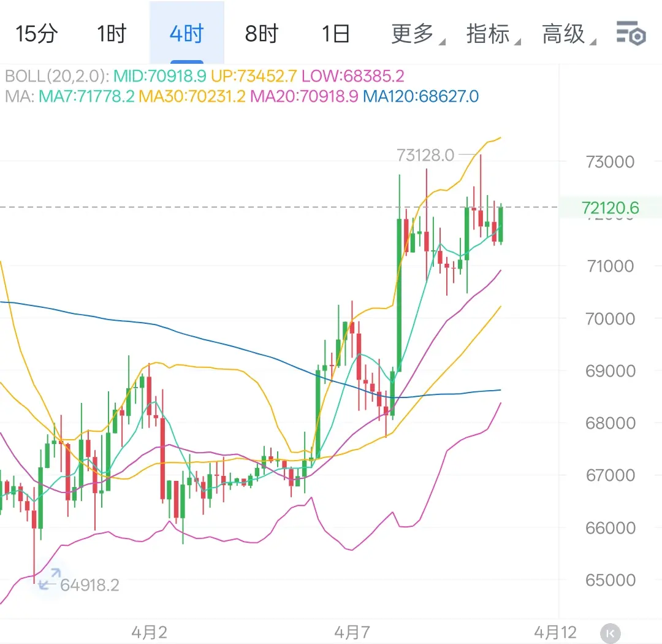
Task: Click the high label 73128.0
Action: (425, 156)
